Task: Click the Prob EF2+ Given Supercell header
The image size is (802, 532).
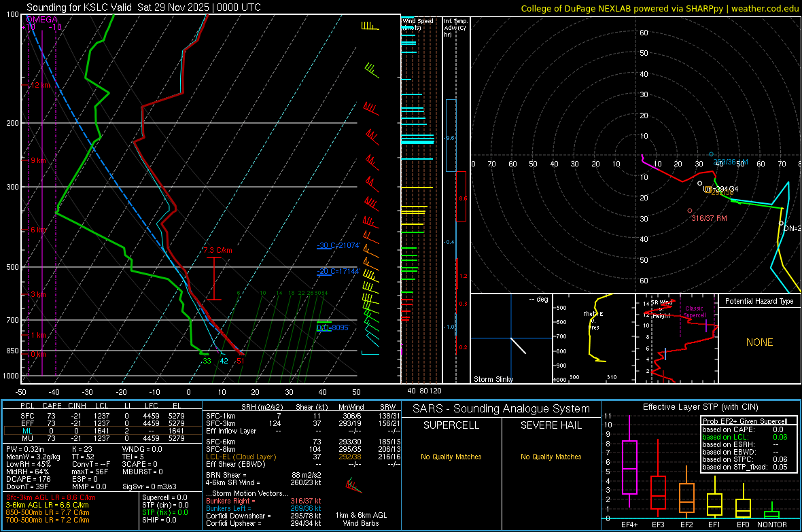Action: pos(745,421)
